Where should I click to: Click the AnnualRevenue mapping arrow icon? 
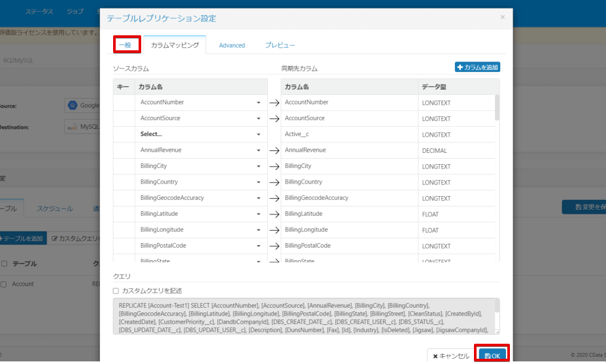(x=275, y=151)
